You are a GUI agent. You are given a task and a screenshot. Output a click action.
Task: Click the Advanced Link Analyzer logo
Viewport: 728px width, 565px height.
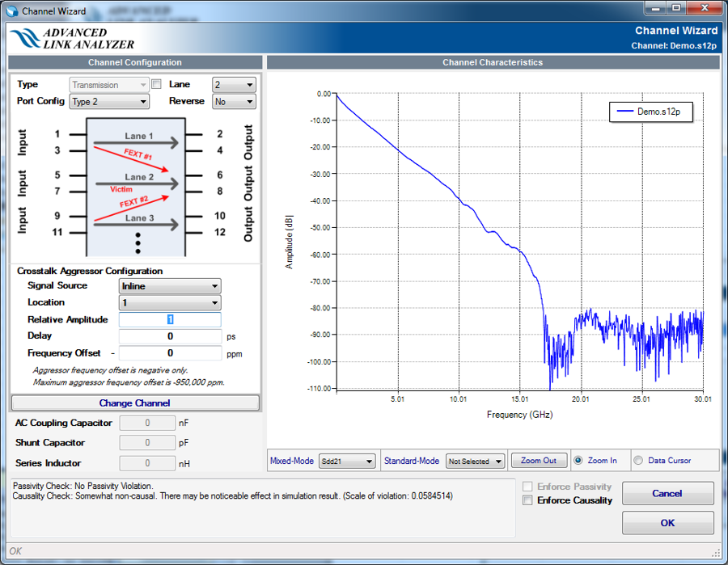[x=71, y=39]
